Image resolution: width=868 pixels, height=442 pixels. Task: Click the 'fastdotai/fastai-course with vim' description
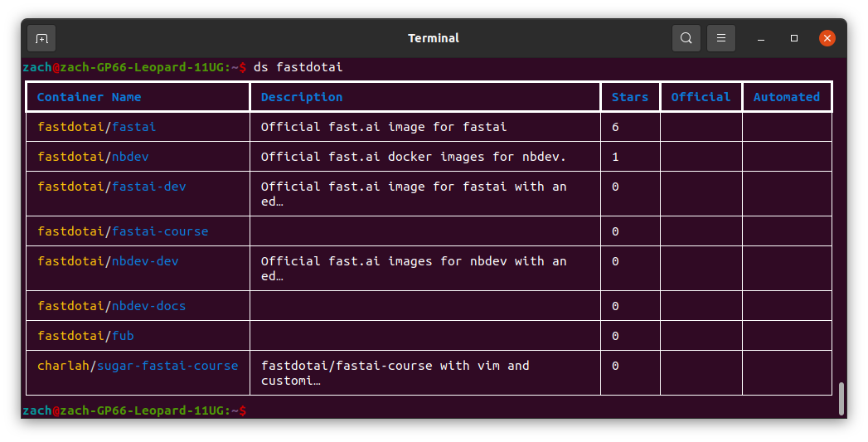[x=395, y=373]
